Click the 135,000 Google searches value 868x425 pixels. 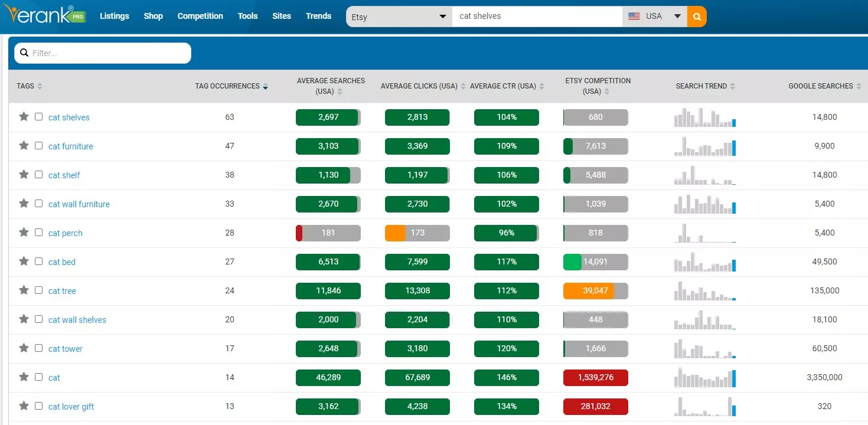(824, 290)
